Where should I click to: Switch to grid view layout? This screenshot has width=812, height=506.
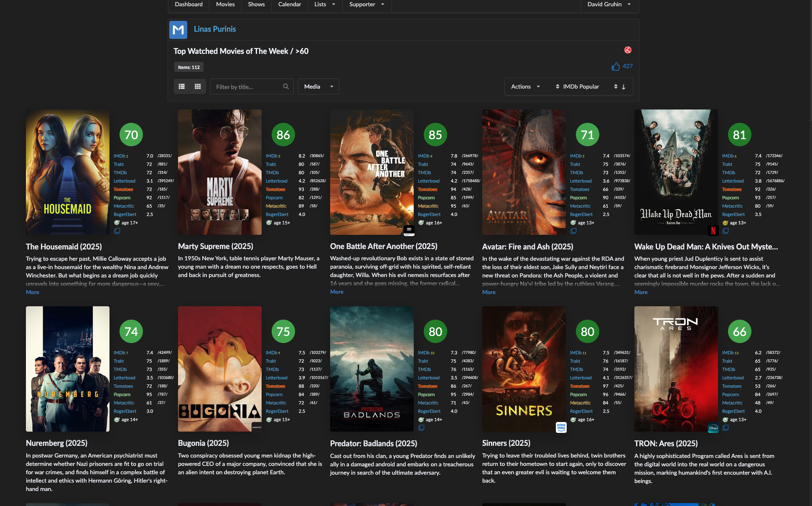coord(198,86)
